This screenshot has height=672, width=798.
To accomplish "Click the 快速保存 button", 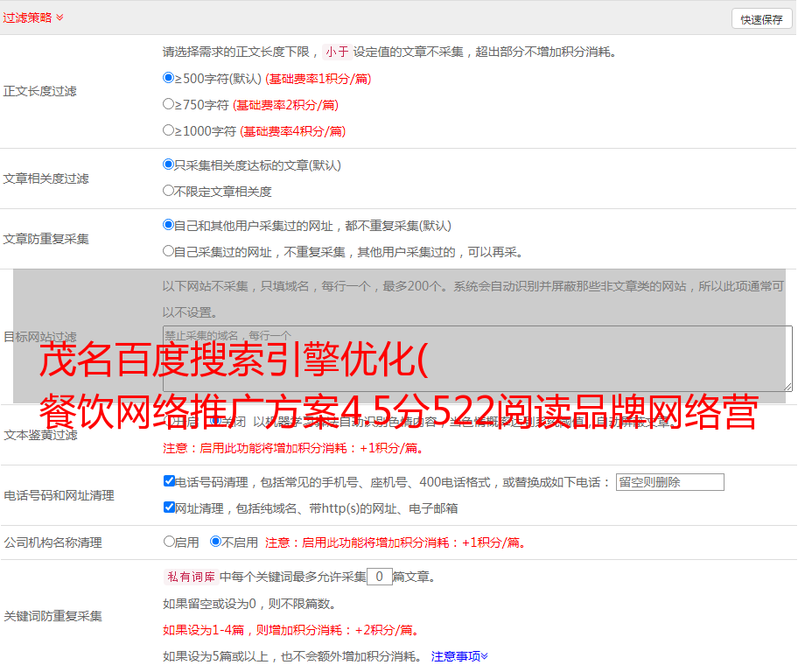I will [761, 19].
